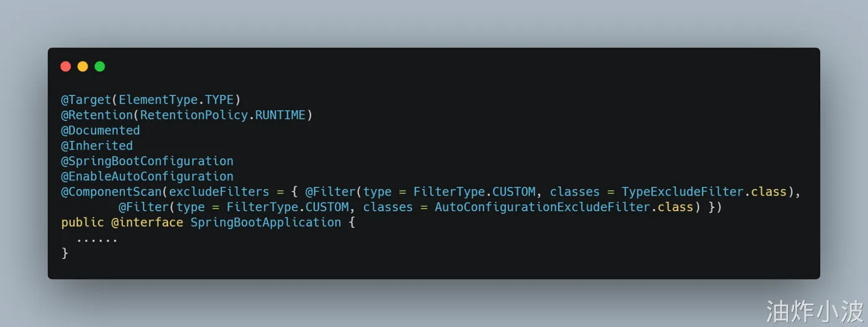The width and height of the screenshot is (868, 327).
Task: Click the @Retention annotation
Action: (x=97, y=115)
